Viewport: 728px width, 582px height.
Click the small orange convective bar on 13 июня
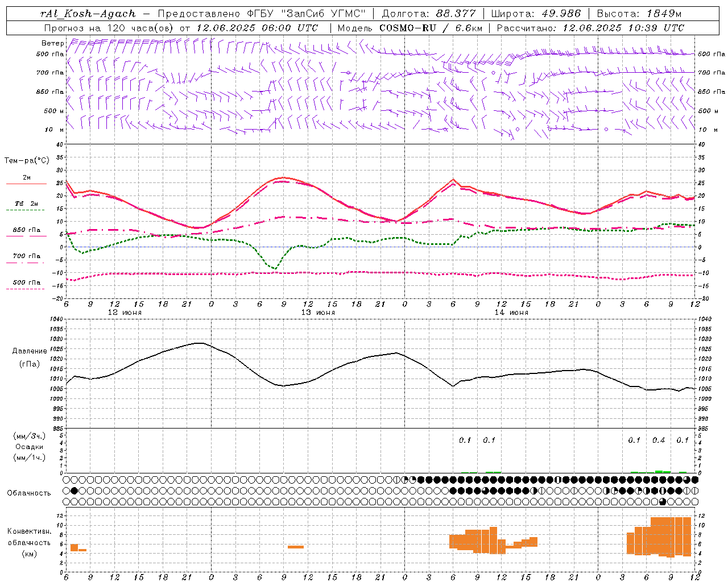click(x=296, y=547)
